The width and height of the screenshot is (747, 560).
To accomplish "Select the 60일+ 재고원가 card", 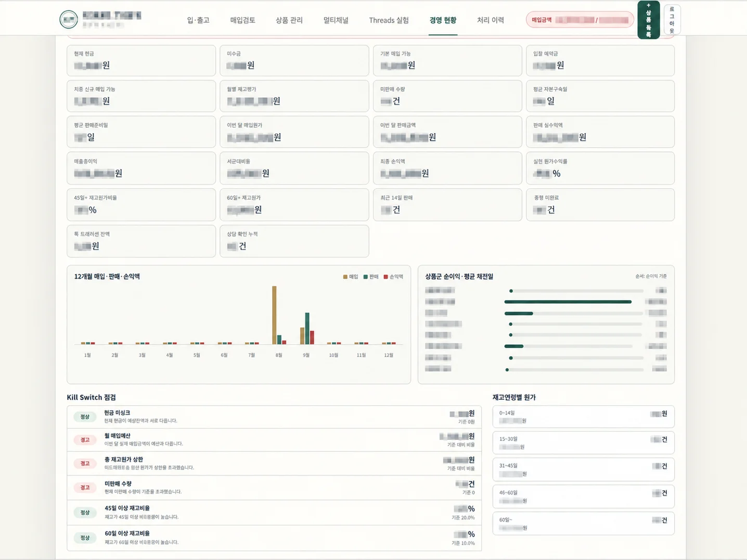I will point(294,204).
